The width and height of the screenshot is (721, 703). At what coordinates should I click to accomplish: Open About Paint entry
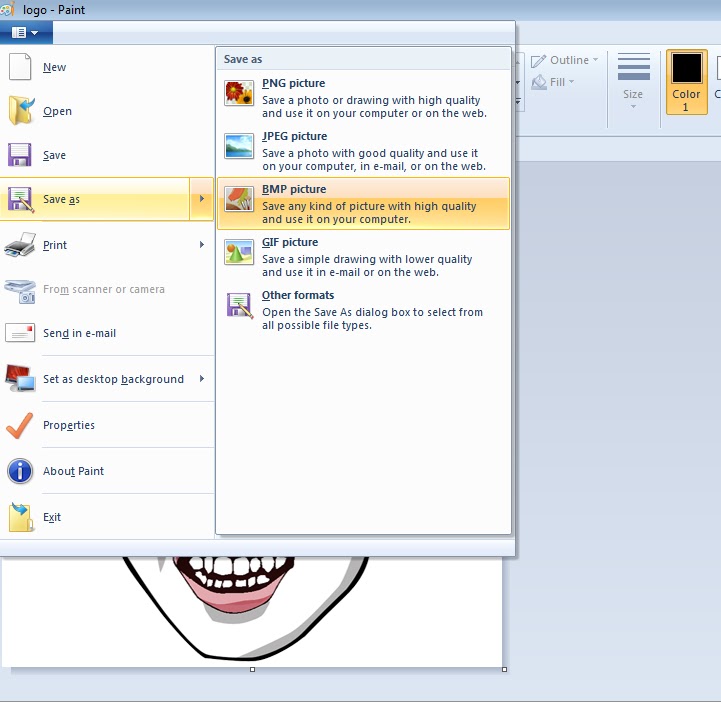(x=107, y=471)
